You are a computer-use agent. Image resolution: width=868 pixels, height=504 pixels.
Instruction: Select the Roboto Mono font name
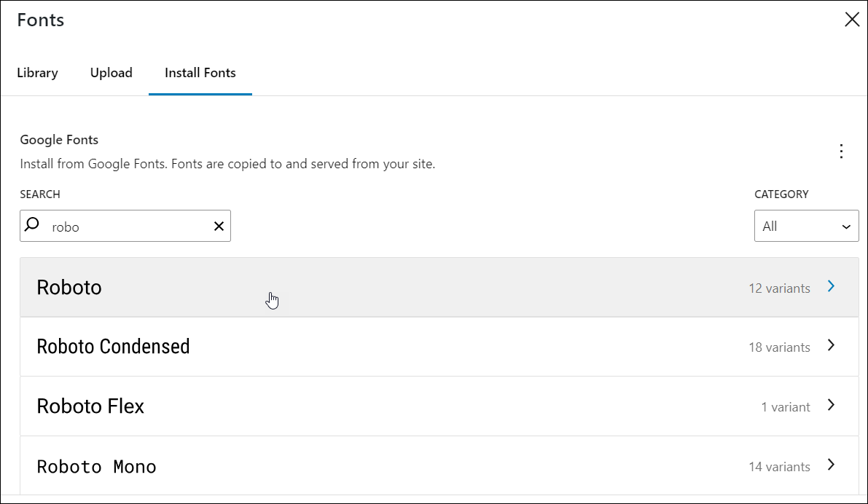[96, 466]
